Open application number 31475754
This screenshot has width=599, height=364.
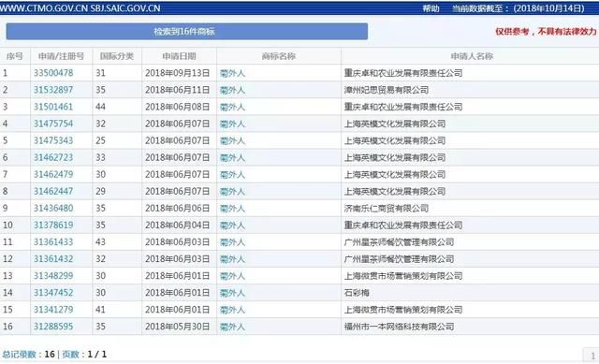click(x=53, y=124)
